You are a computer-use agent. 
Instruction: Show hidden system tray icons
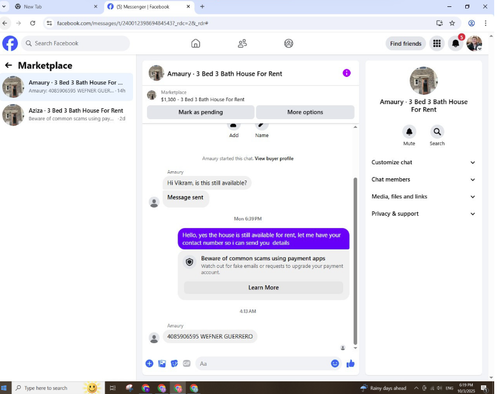(x=416, y=388)
